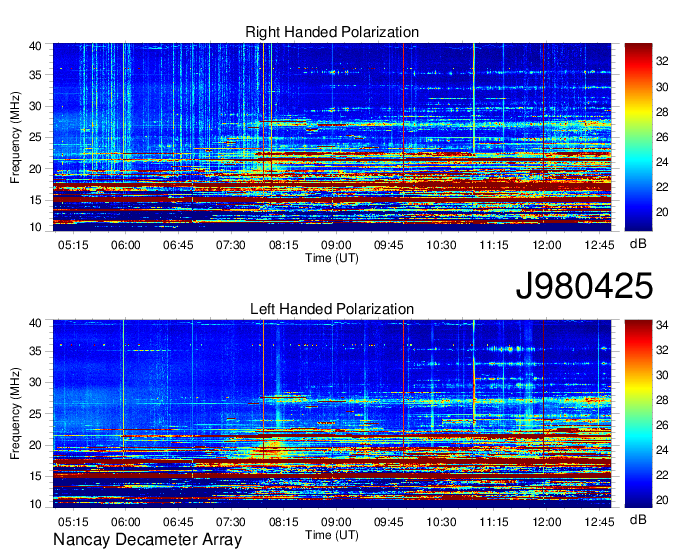Click 30 MHz tick on Right Handed plot
Viewport: 680px width, 552px height.
(35, 106)
